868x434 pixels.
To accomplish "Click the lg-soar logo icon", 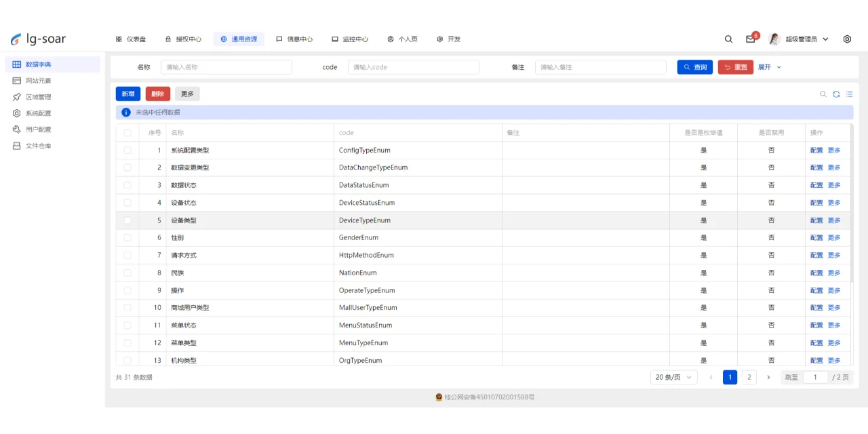I will pos(16,39).
